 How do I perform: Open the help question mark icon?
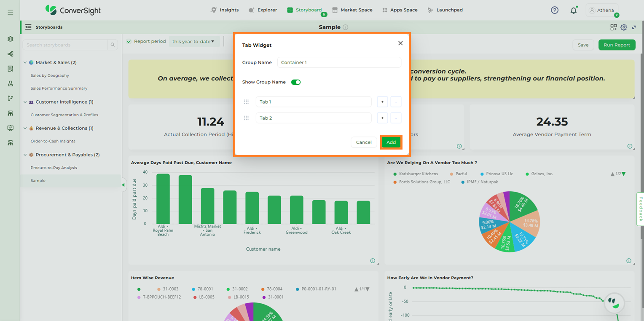(555, 10)
